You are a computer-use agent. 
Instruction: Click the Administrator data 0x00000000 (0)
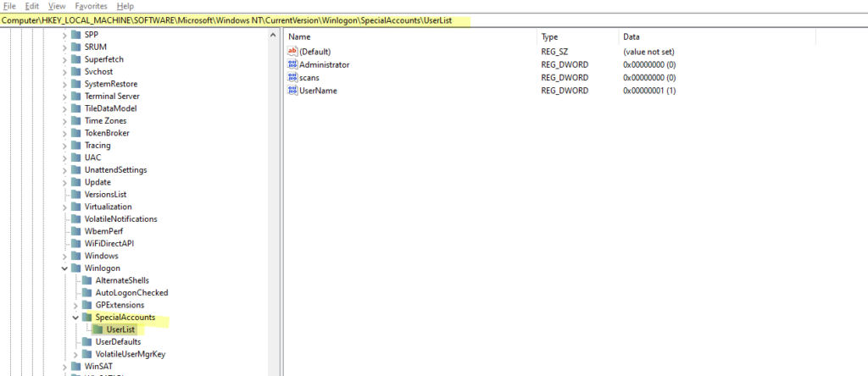pyautogui.click(x=649, y=64)
